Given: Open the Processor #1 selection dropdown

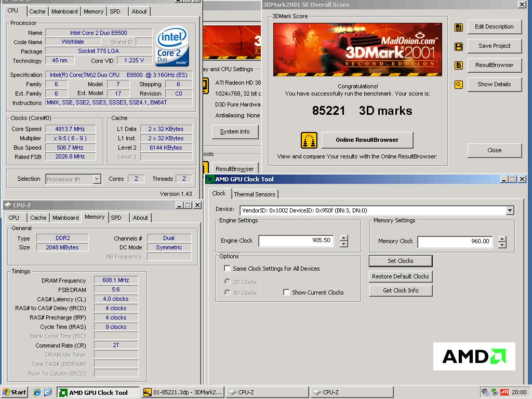Looking at the screenshot, I should (97, 179).
